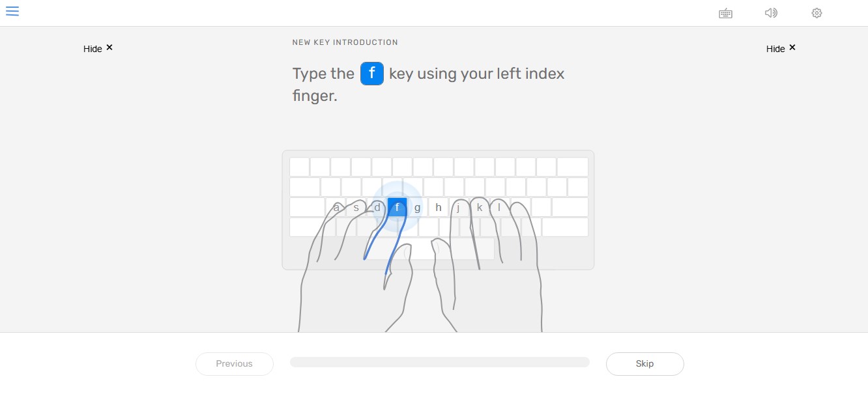Viewport: 868px width, 394px height.
Task: Click the New Key Introduction heading
Action: click(345, 42)
